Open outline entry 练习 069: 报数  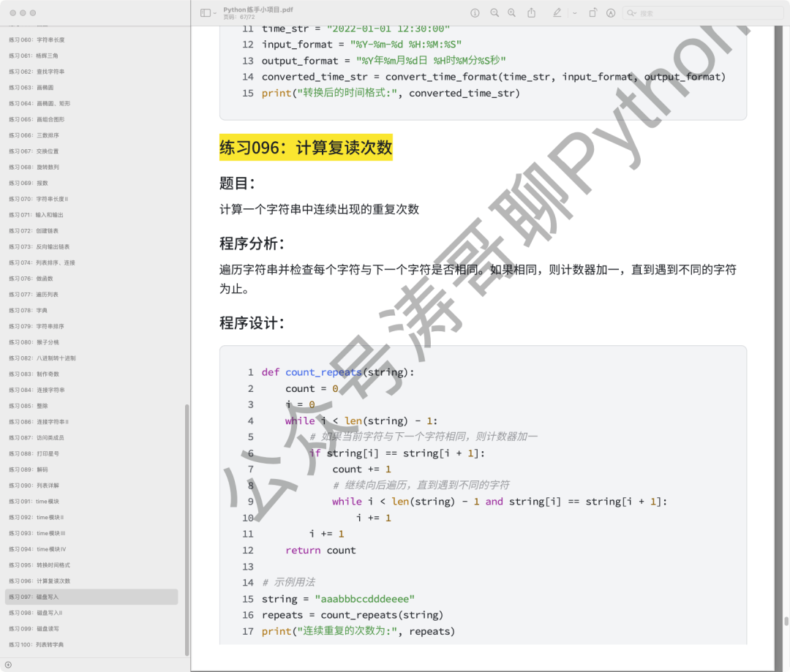(29, 184)
